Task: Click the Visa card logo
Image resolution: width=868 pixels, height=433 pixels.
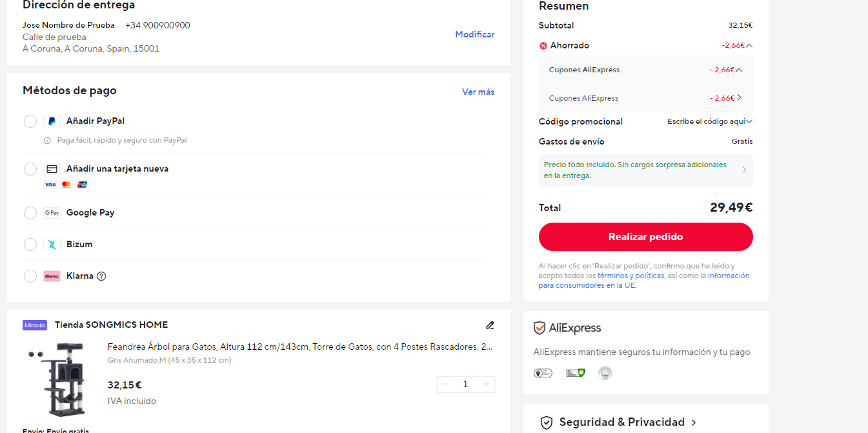Action: 50,185
